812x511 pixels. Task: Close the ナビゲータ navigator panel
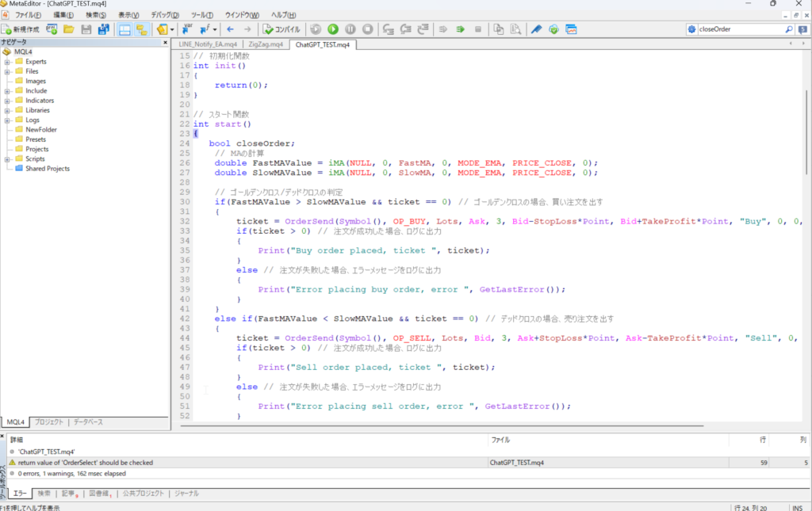165,43
